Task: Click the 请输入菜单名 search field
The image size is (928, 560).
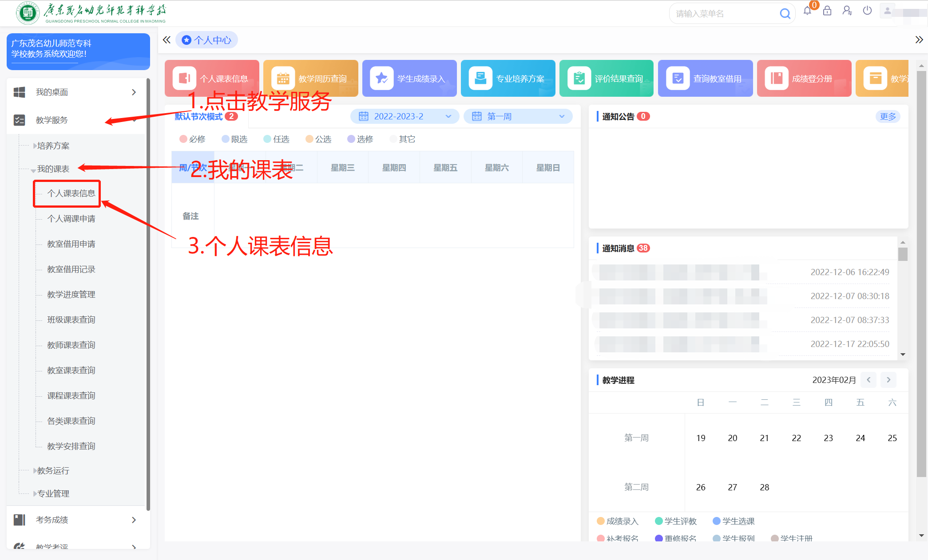Action: click(724, 14)
